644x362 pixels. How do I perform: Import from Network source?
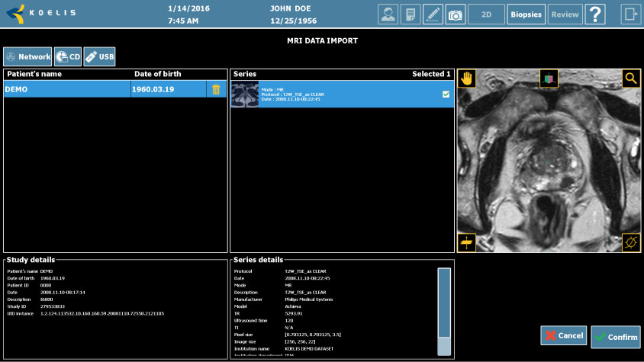tap(27, 56)
